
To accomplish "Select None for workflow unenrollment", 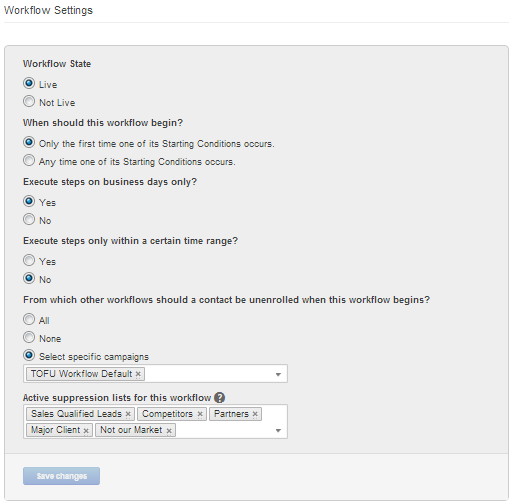I will (29, 337).
